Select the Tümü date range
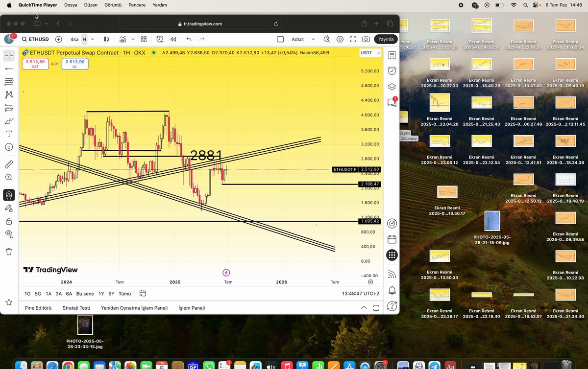 [125, 294]
